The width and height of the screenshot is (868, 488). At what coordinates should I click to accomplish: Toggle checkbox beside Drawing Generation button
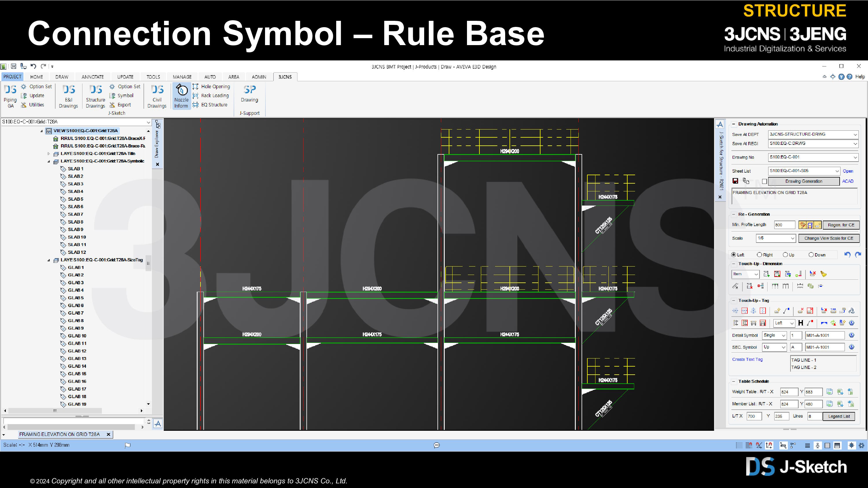(x=764, y=182)
